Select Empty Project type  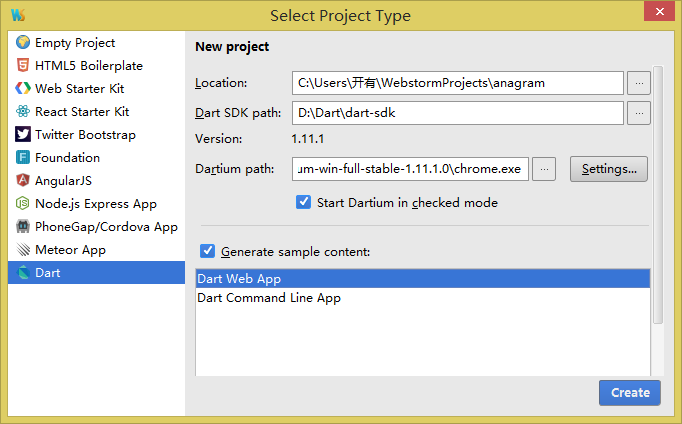(75, 43)
